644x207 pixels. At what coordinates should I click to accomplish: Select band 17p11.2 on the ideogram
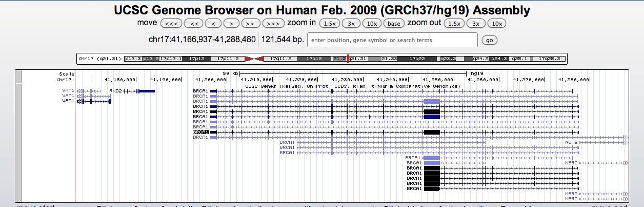tap(227, 59)
